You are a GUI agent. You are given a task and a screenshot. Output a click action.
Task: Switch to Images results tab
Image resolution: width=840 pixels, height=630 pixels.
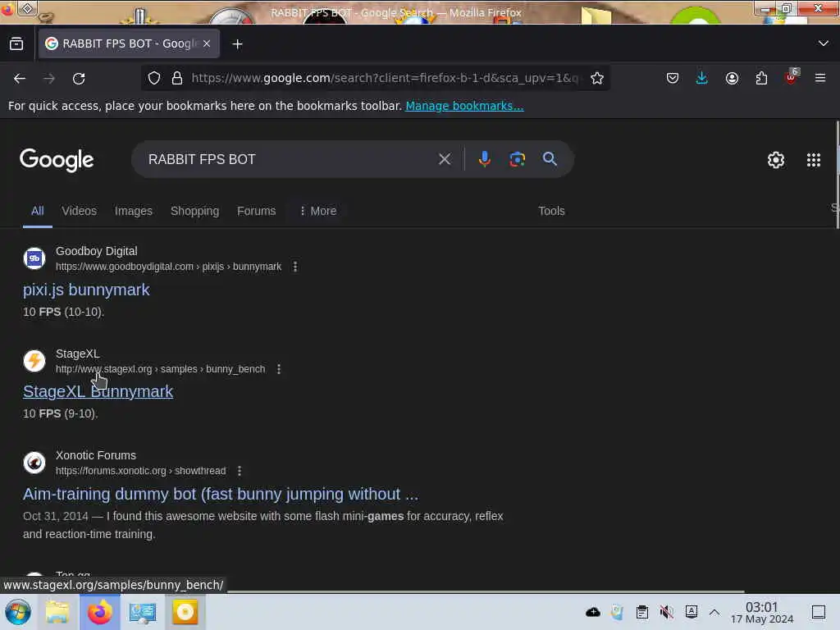tap(134, 211)
